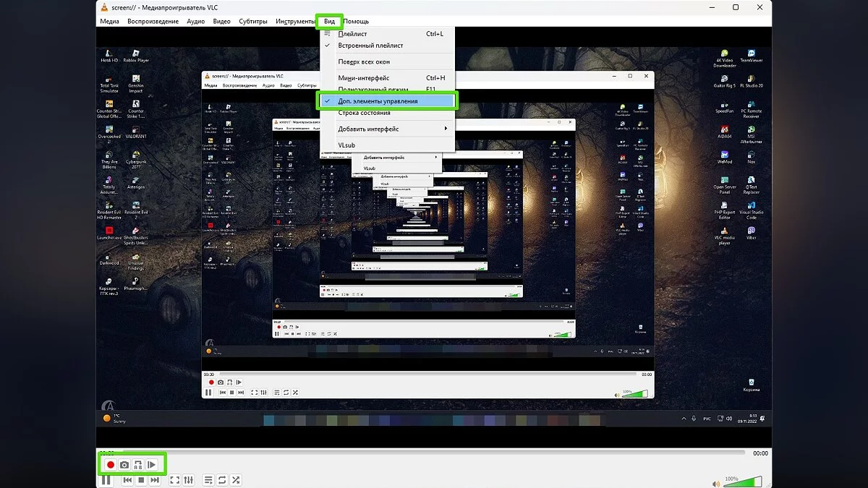Switch video to fullscreen using the brackets icon
The image size is (868, 488).
click(x=174, y=480)
